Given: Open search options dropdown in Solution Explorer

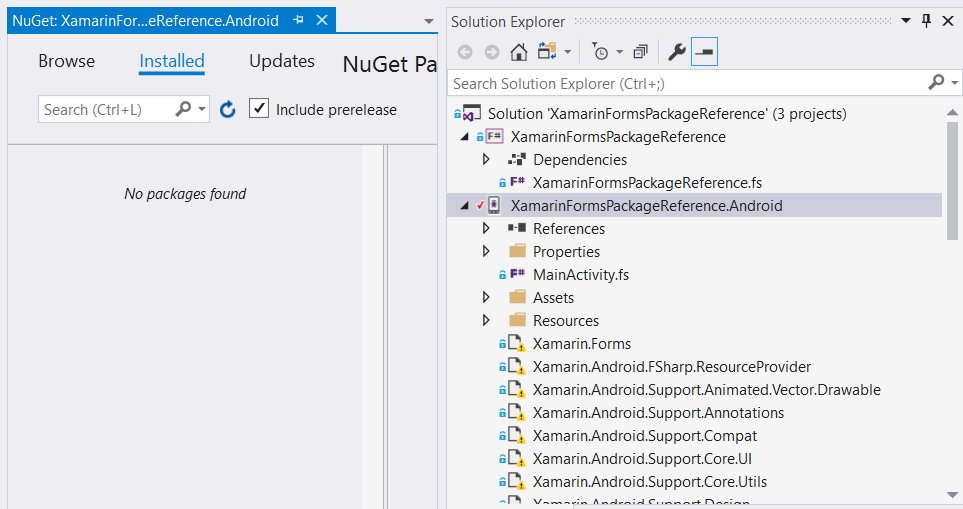Looking at the screenshot, I should tap(954, 83).
